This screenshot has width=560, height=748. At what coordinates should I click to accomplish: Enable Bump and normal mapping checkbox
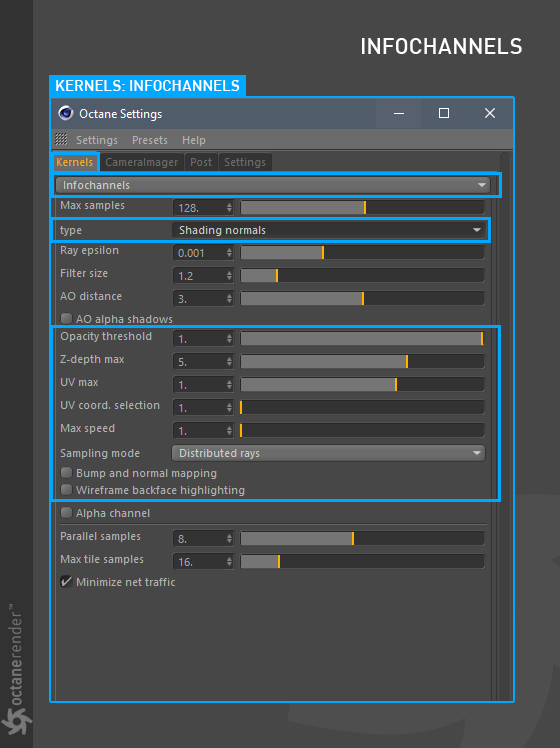(x=66, y=473)
